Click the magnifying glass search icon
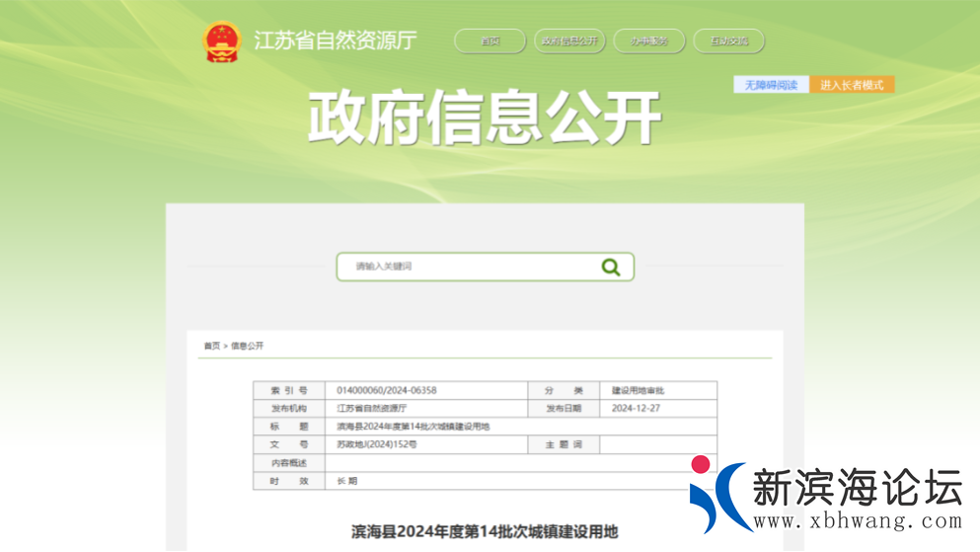Viewport: 980px width, 552px height. pos(611,267)
